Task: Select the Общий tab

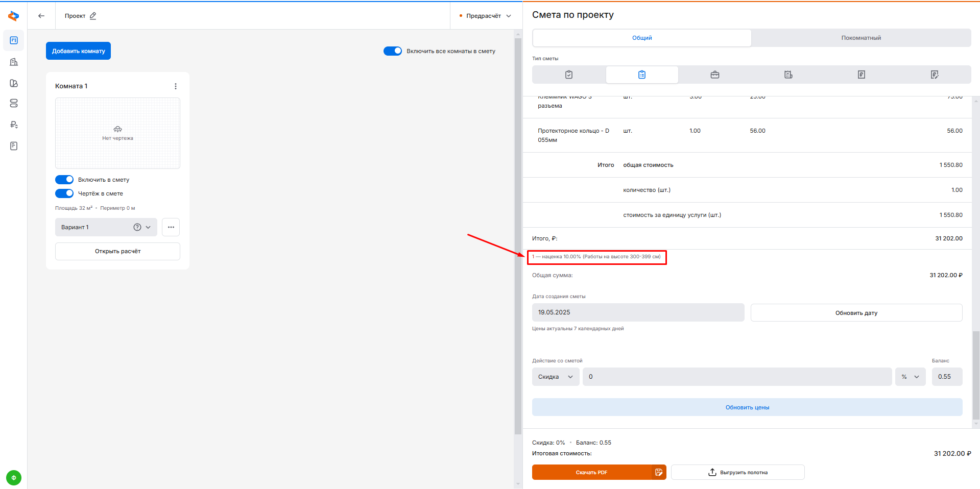Action: [642, 38]
